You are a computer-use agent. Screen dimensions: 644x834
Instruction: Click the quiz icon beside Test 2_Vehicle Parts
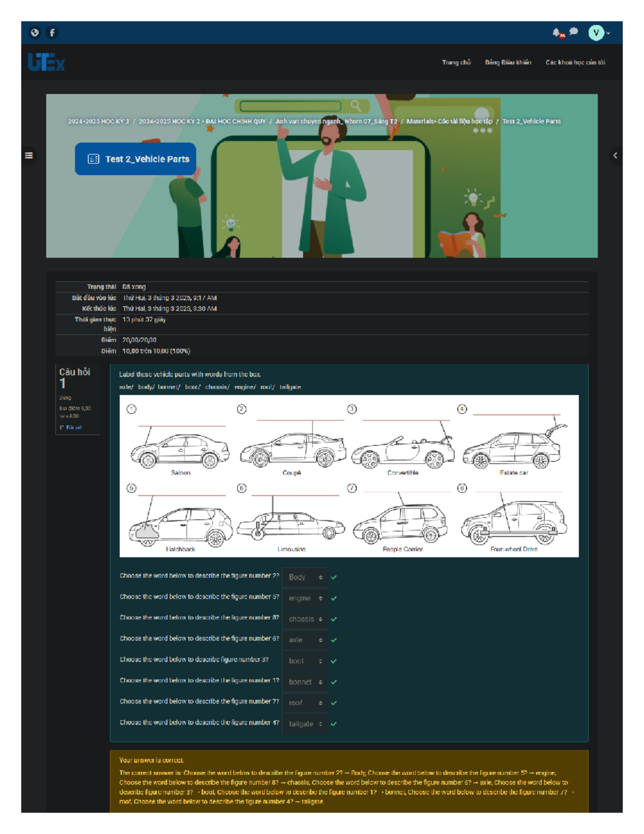coord(93,159)
